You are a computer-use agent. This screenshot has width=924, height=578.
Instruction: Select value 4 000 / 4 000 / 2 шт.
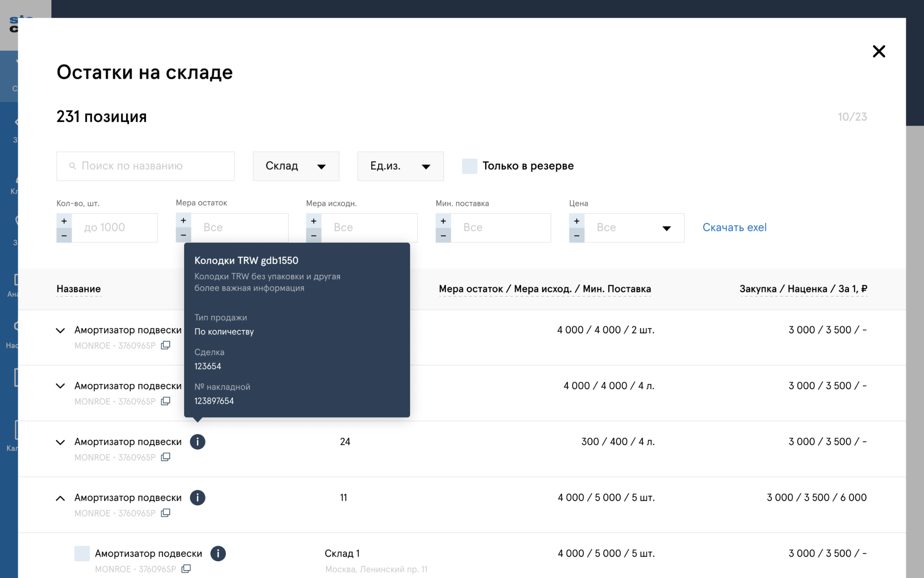tap(605, 330)
